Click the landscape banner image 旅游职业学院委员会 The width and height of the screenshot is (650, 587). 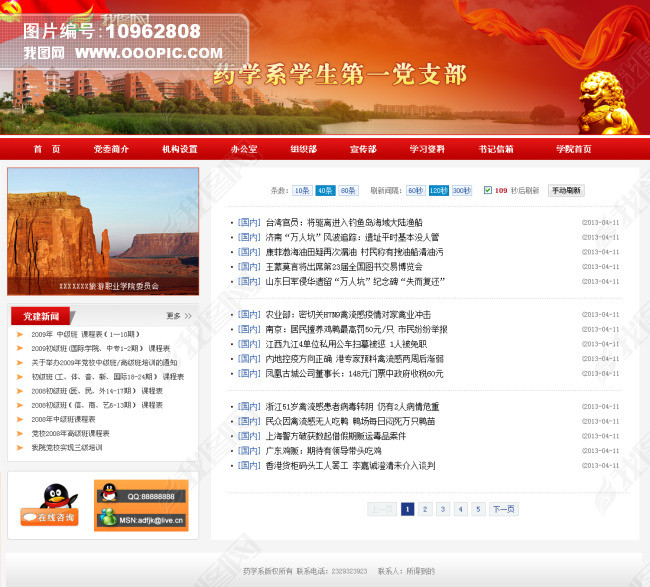(x=103, y=231)
